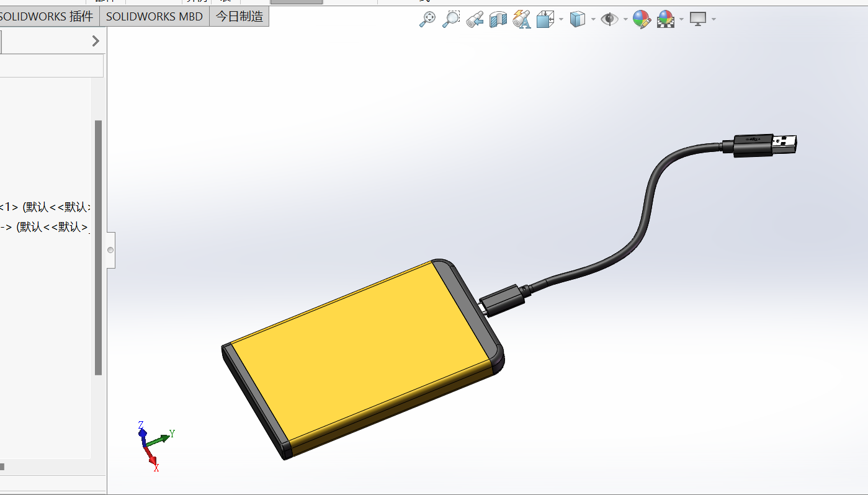This screenshot has width=868, height=495.
Task: Click the View Settings monitor icon
Action: (x=699, y=19)
